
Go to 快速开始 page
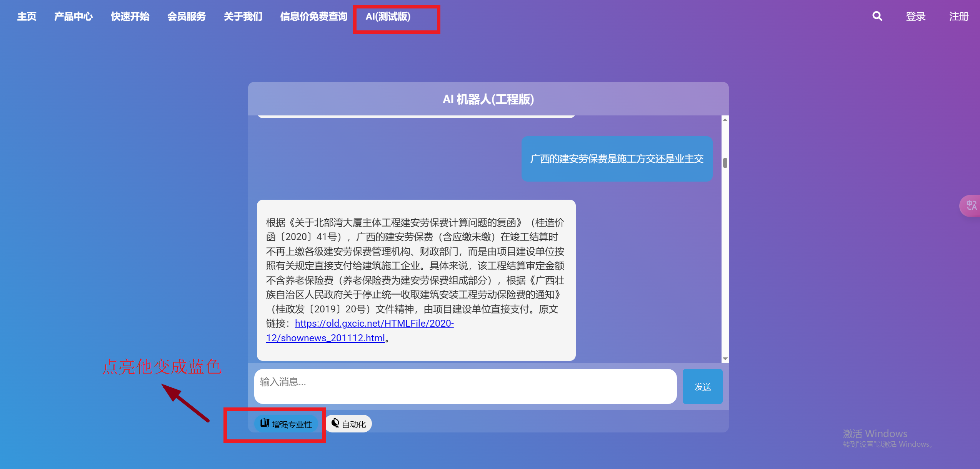130,17
